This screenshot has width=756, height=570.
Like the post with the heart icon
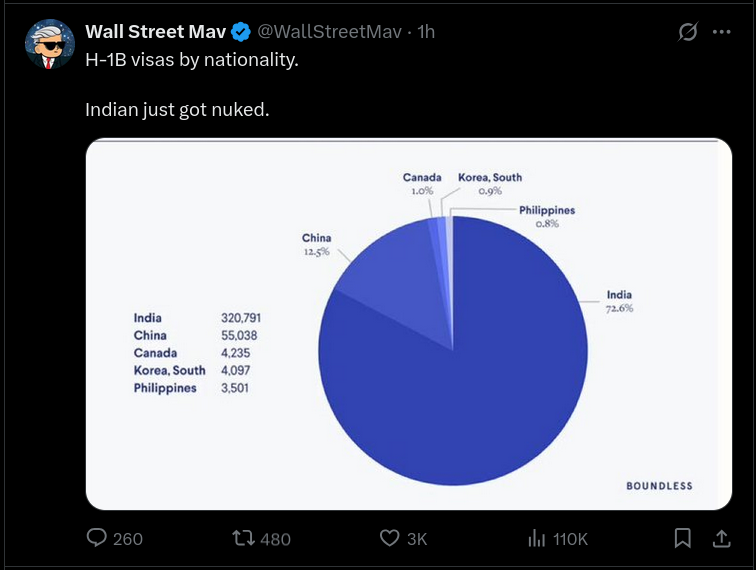tap(390, 538)
